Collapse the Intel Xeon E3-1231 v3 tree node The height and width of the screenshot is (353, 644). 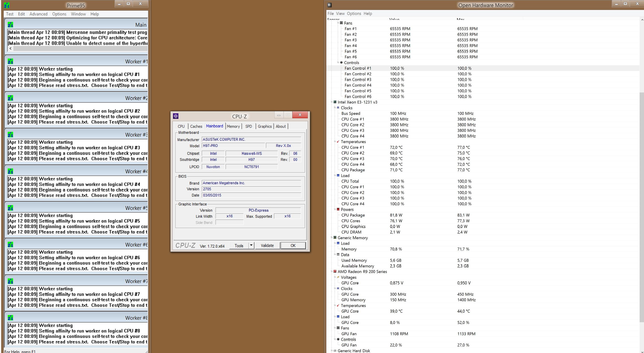click(x=332, y=102)
